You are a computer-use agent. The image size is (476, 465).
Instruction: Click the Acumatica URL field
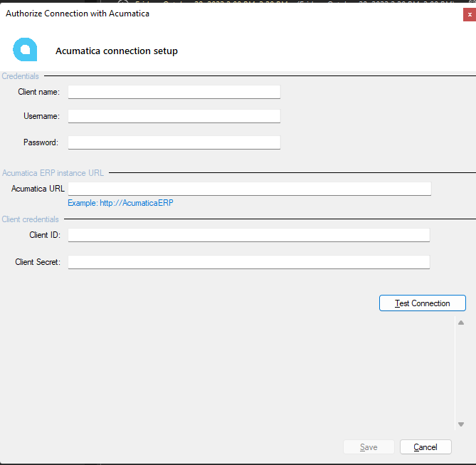click(249, 189)
